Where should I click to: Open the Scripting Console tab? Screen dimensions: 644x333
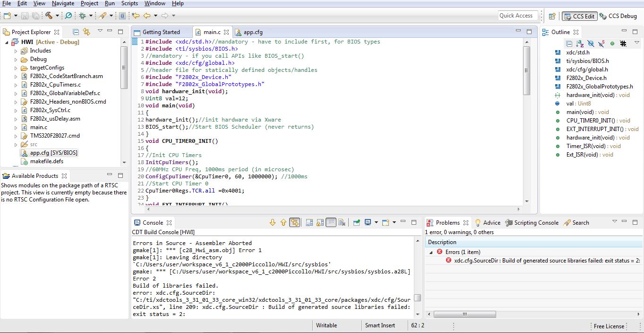[536, 223]
